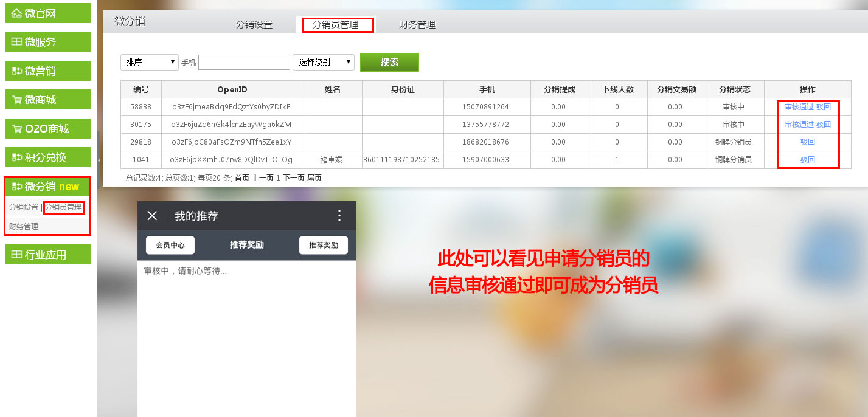Open 微商城 shopping cart icon

pos(17,100)
